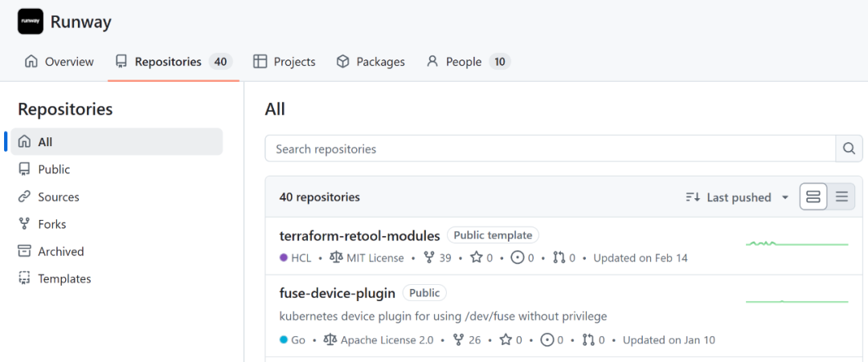
Task: Switch to expanded list view
Action: point(813,197)
